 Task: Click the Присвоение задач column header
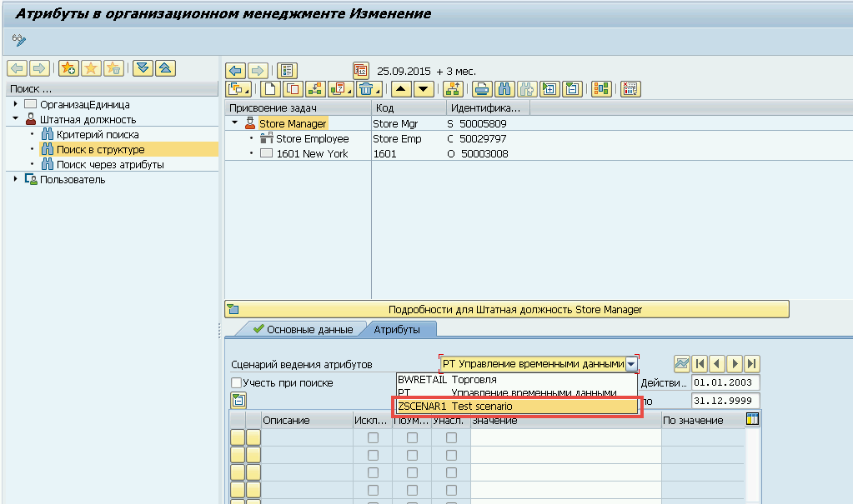coord(299,107)
